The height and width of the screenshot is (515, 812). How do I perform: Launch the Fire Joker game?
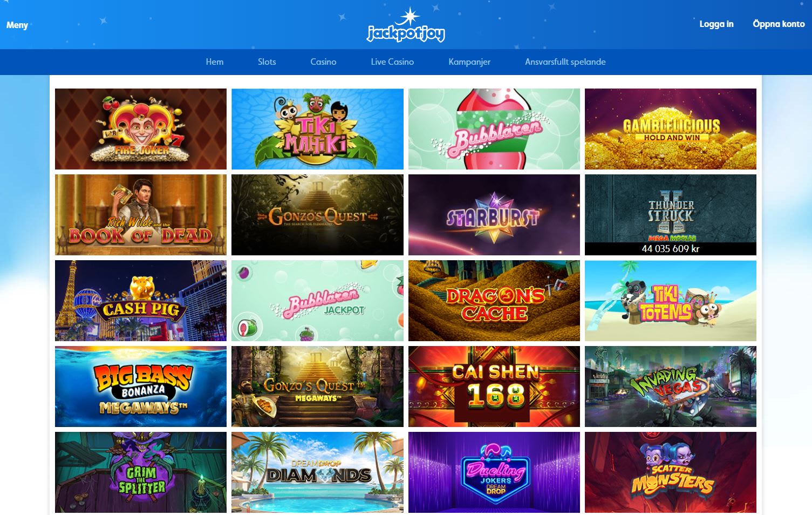pyautogui.click(x=141, y=129)
